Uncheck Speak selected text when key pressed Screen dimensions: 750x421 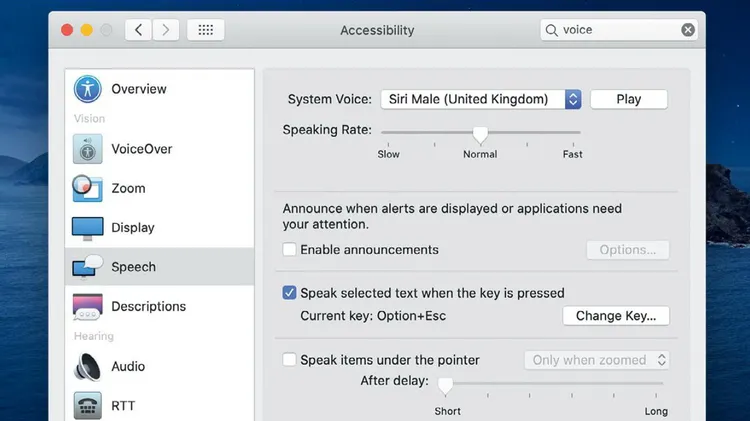pos(290,293)
